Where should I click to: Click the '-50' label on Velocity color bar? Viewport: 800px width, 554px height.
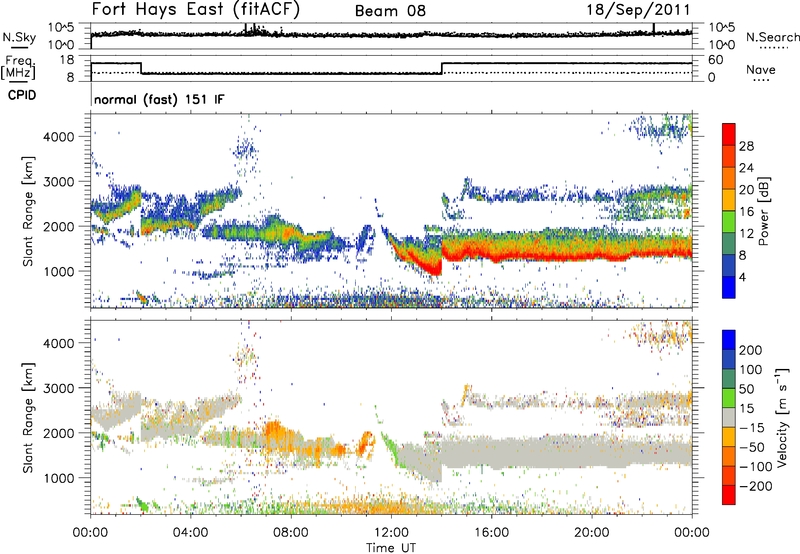tap(752, 447)
